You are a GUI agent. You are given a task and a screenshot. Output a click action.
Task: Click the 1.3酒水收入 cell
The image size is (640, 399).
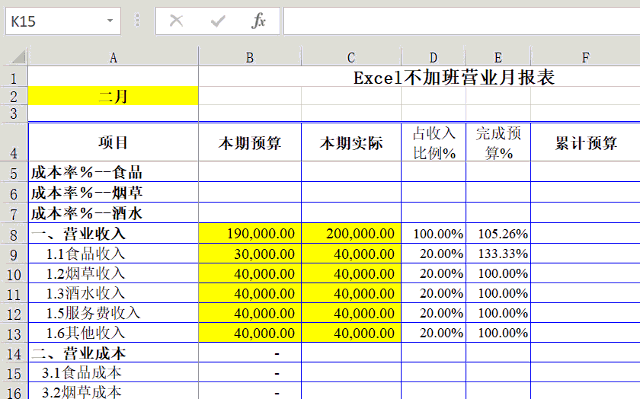[x=113, y=293]
